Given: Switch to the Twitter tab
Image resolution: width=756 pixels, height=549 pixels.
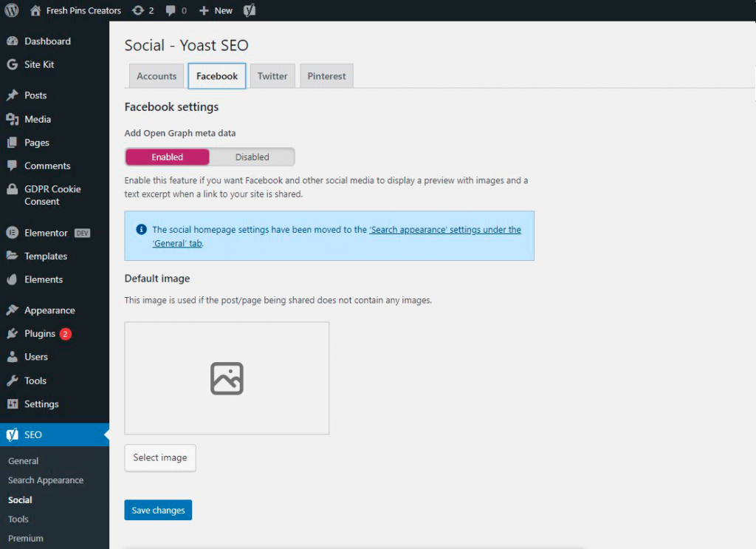Looking at the screenshot, I should (x=272, y=76).
